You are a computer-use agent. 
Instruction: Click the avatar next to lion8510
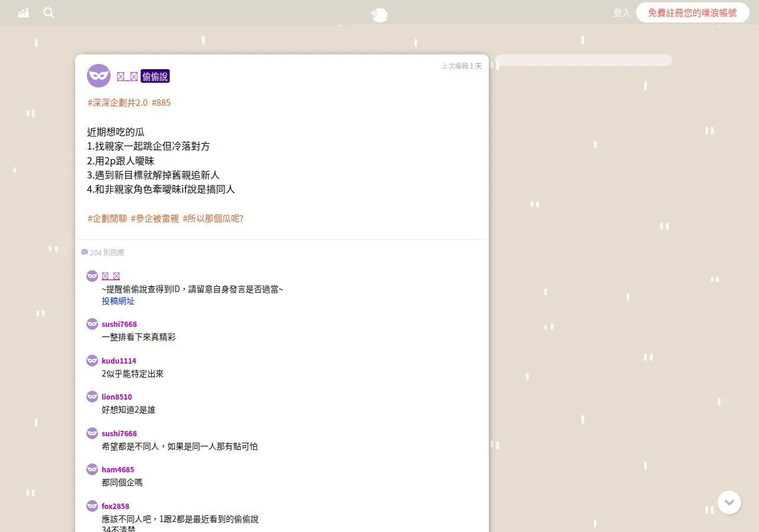92,397
